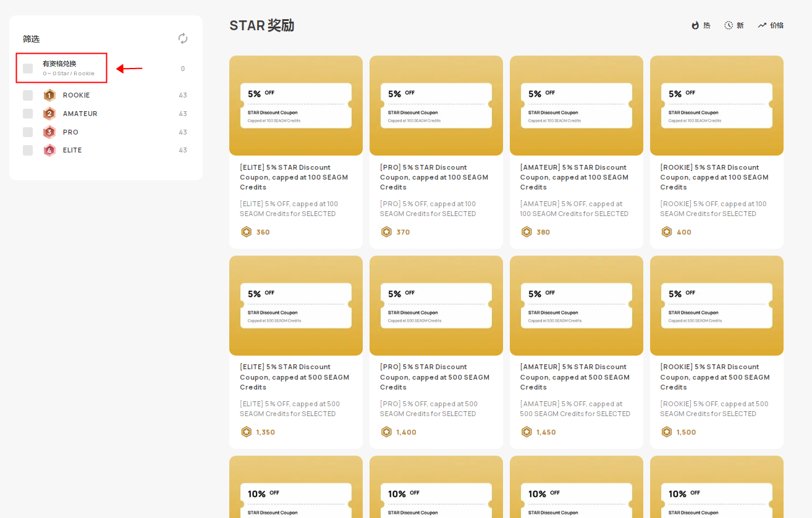
Task: Enable the AMATEUR tier checkbox
Action: pos(28,114)
